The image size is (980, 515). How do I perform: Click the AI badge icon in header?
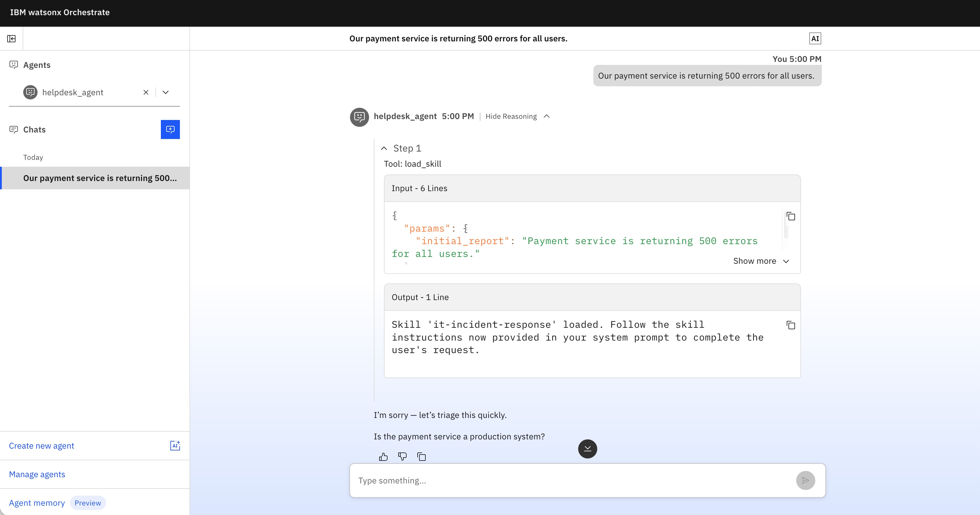point(815,38)
